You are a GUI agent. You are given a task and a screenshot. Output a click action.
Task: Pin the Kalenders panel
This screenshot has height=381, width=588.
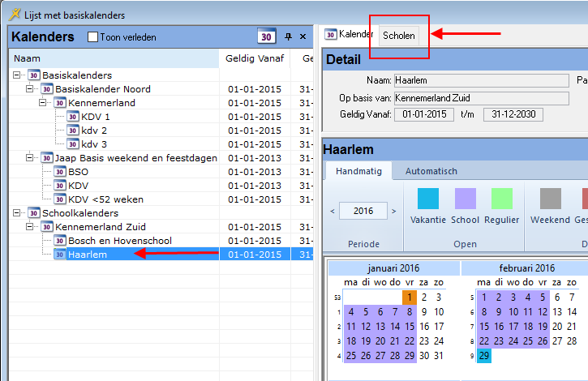(x=288, y=36)
